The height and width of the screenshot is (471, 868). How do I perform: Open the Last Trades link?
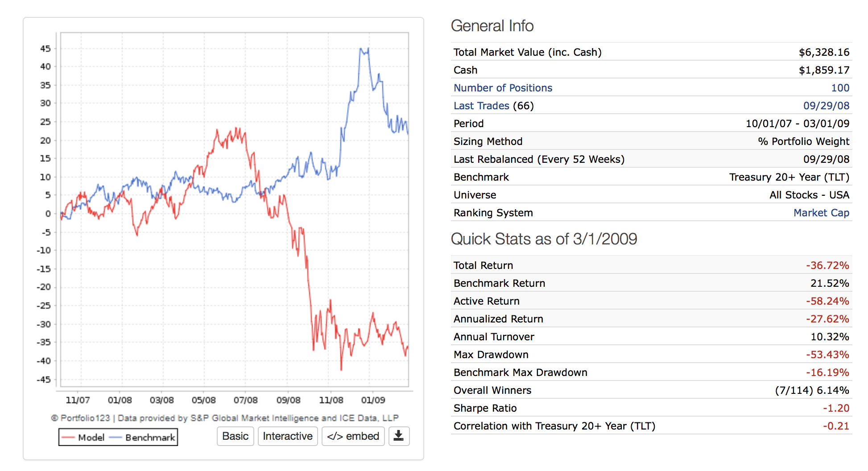coord(481,106)
